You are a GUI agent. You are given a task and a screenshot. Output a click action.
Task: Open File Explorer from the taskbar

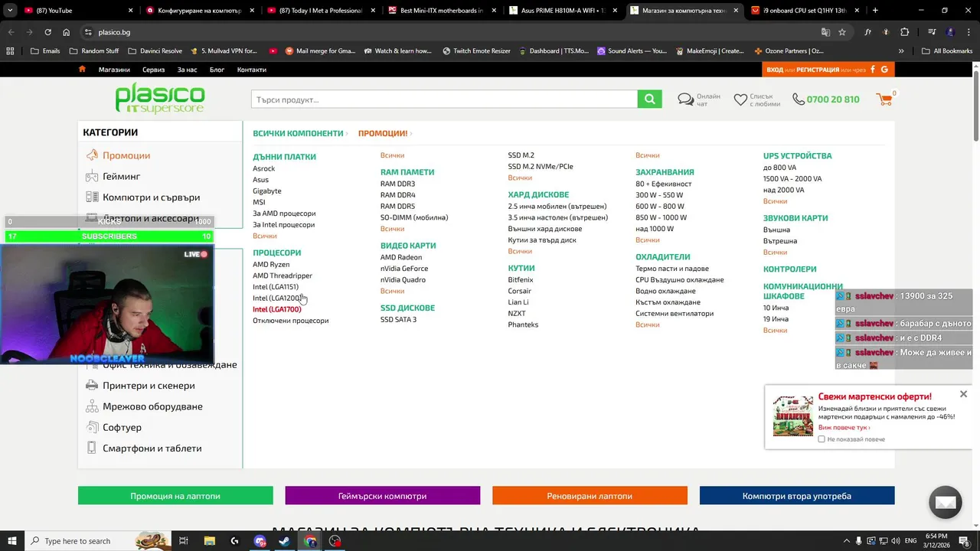(209, 541)
